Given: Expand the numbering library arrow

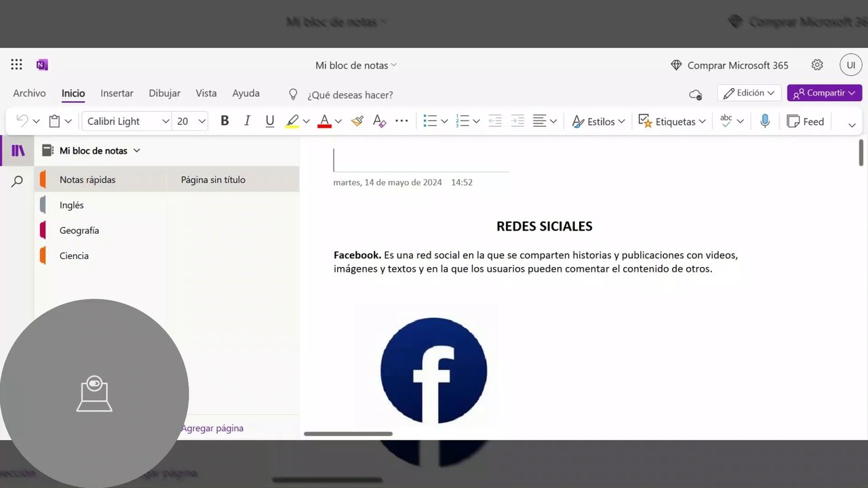Looking at the screenshot, I should (476, 121).
